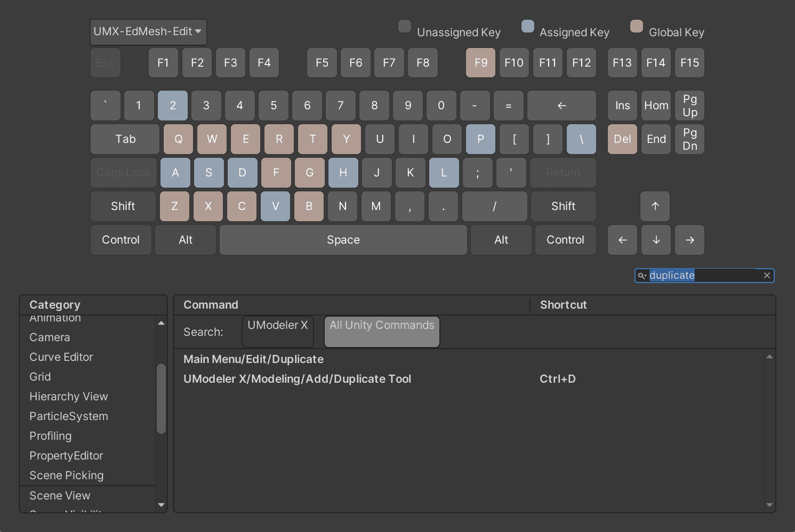Select the Main Menu/Edit/Duplicate command row
795x532 pixels.
point(469,359)
